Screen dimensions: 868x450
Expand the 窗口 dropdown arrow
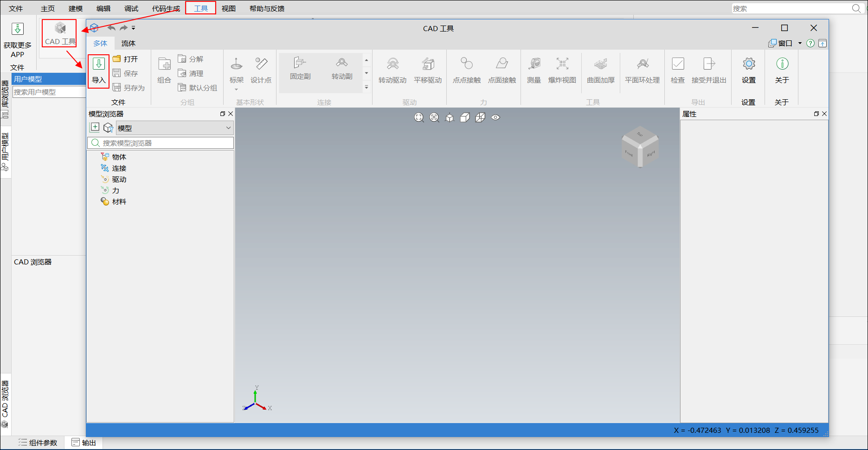pyautogui.click(x=800, y=44)
